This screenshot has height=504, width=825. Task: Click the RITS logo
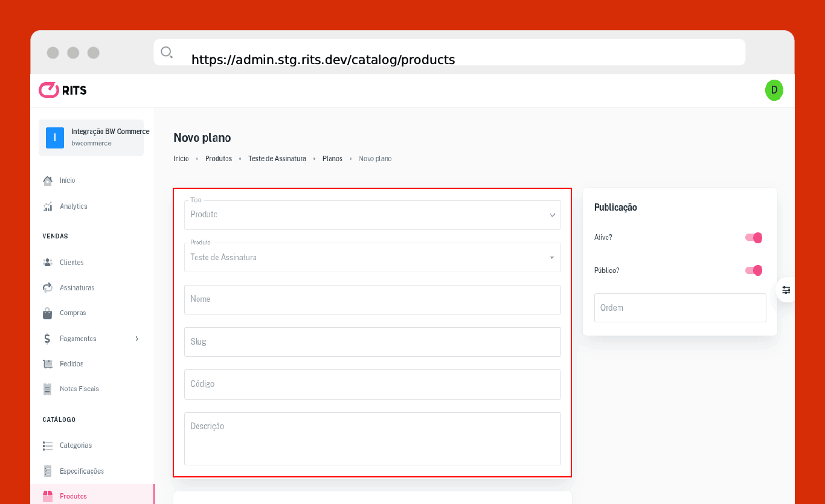[63, 90]
